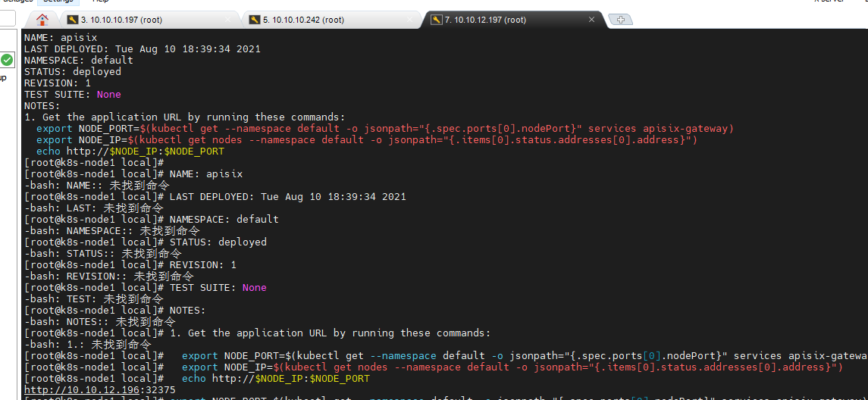Click the 'echo http://$NODE_IP:$NODE_PORT' line after a prompt
The height and width of the screenshot is (400, 868).
(197, 379)
